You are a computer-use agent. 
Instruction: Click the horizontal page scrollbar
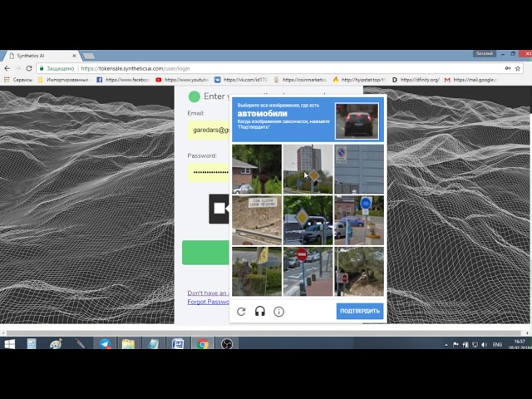pyautogui.click(x=264, y=333)
